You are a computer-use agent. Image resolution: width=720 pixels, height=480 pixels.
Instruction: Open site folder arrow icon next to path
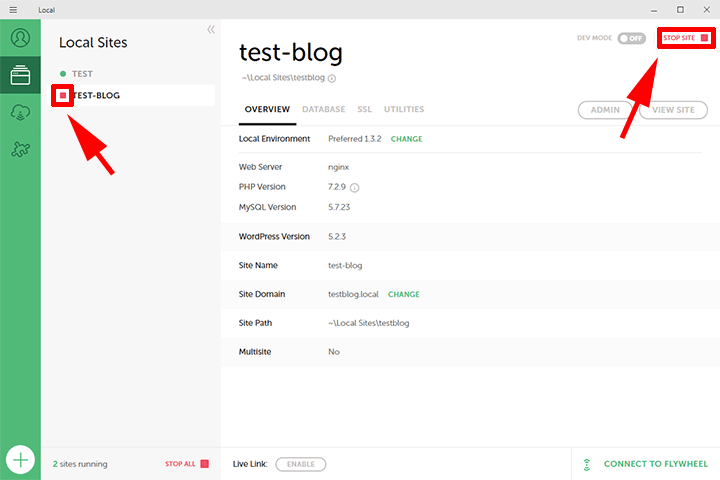click(332, 79)
